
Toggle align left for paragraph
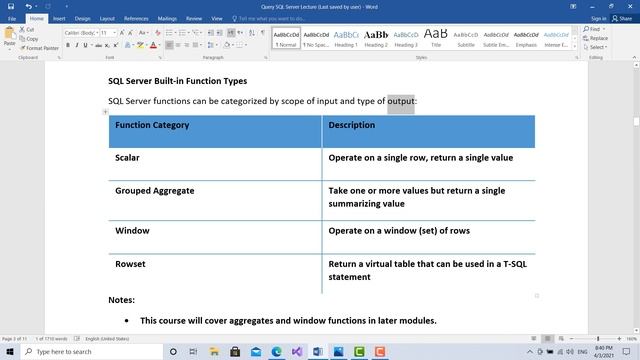click(x=169, y=45)
